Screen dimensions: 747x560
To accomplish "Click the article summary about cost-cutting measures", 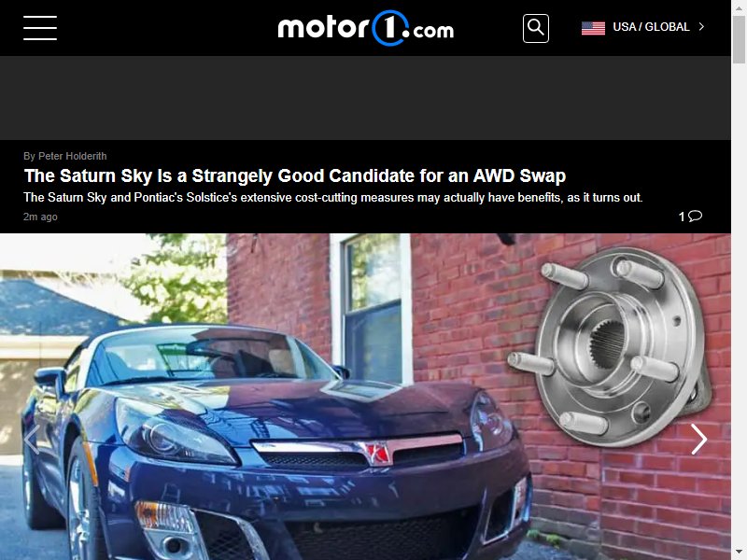I will coord(333,197).
